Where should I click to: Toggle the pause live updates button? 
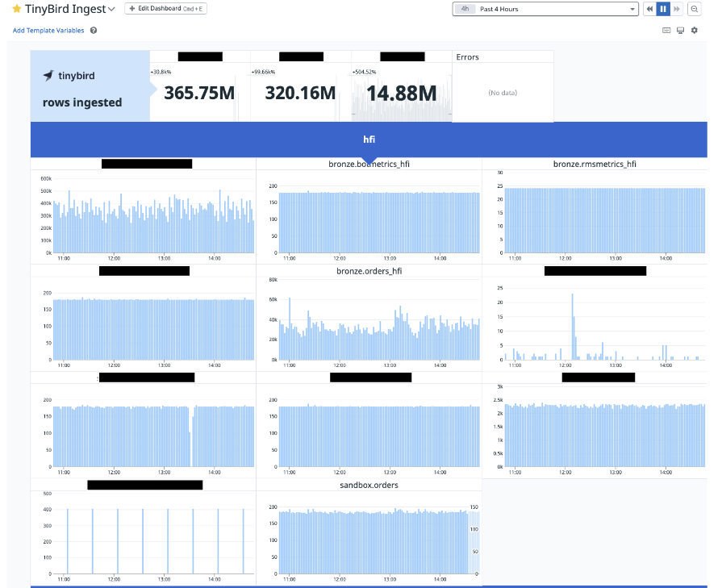point(663,9)
